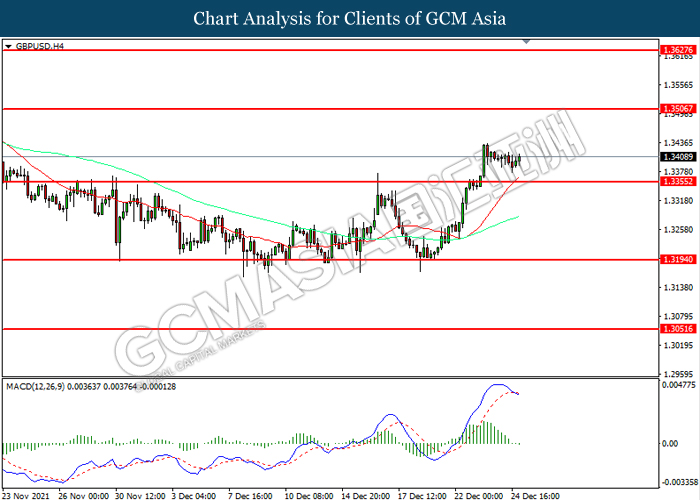
Task: Click the 30 Nov 12:00 time label
Action: point(140,496)
